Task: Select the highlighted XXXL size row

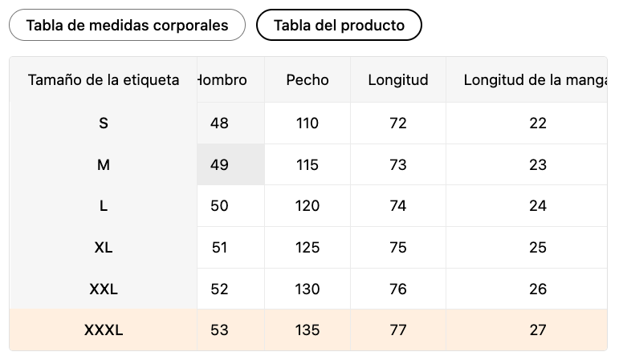Action: (104, 330)
